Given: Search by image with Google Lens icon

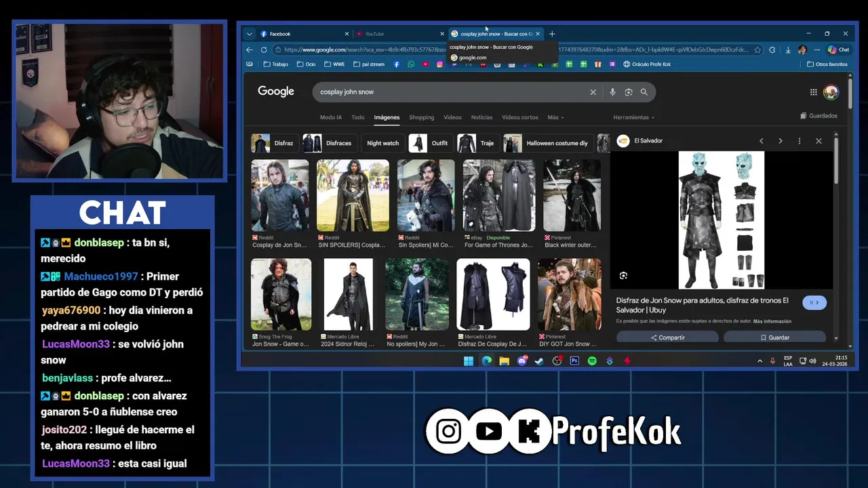Looking at the screenshot, I should point(629,92).
